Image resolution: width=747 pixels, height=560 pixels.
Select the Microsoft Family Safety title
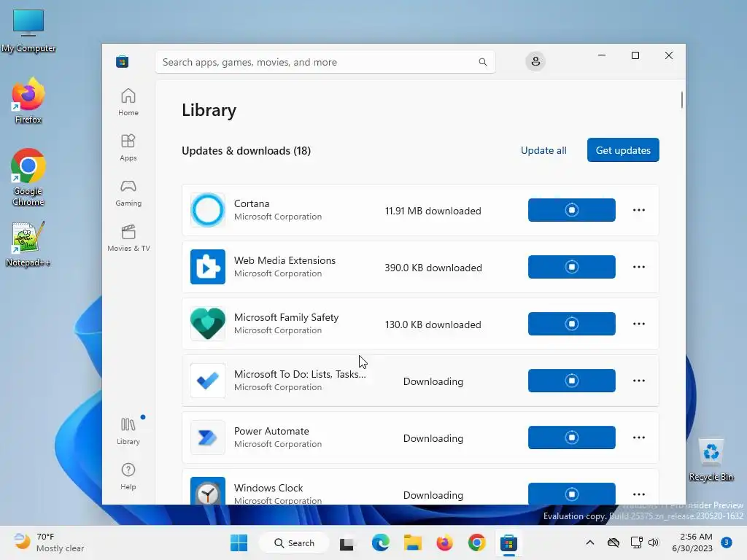pyautogui.click(x=286, y=317)
